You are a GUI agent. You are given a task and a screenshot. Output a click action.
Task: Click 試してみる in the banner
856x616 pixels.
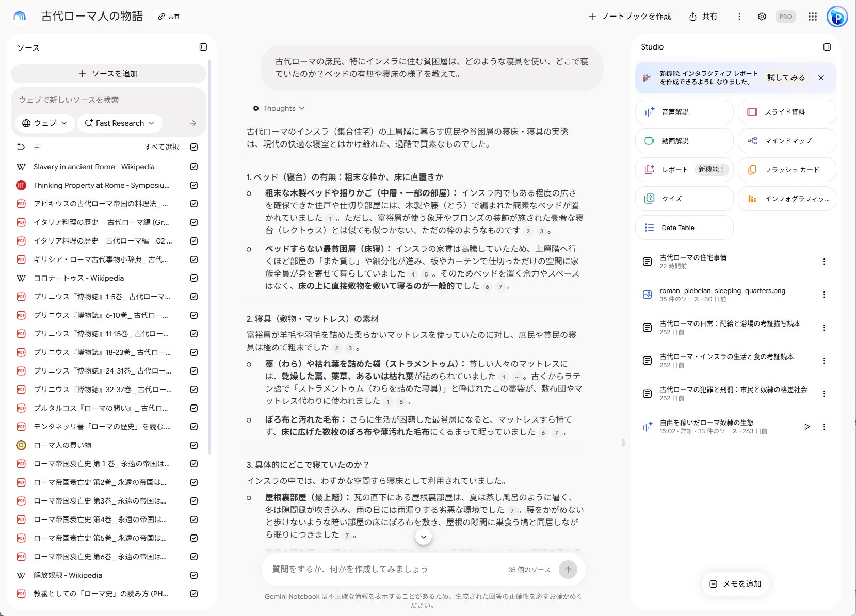(x=786, y=78)
